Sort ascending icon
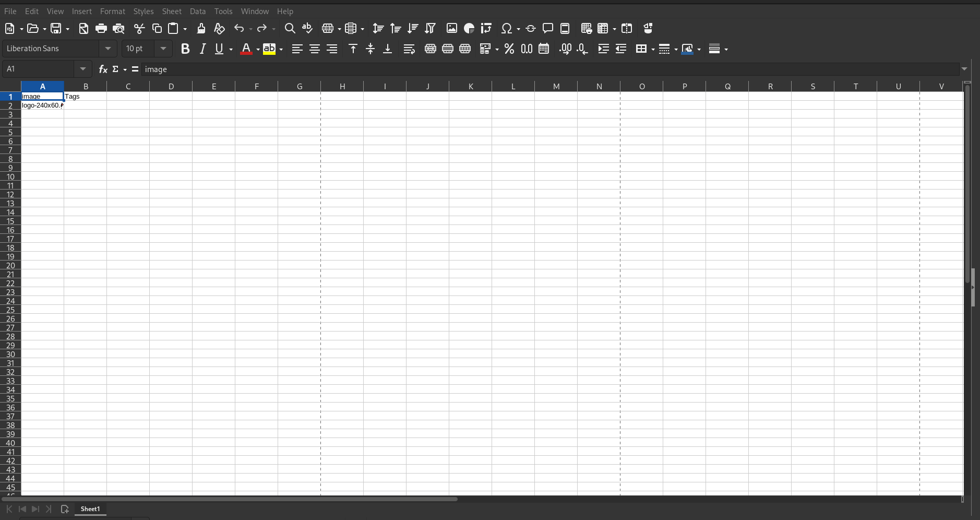Viewport: 980px width, 520px height. (x=396, y=29)
